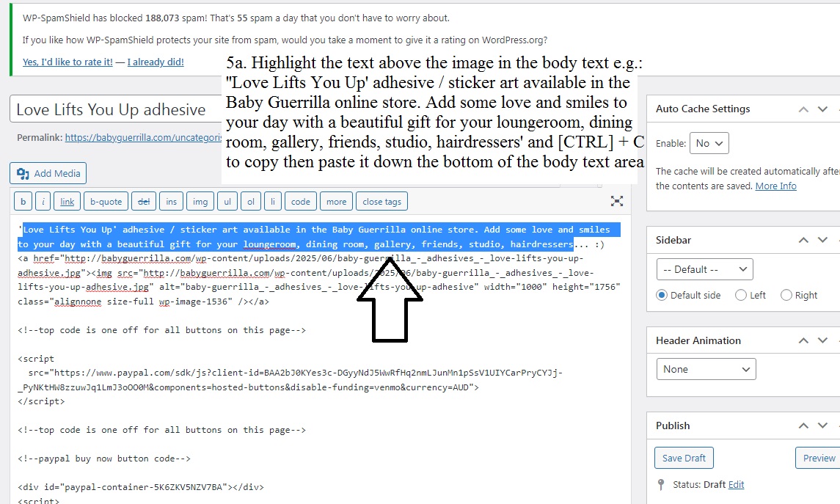The height and width of the screenshot is (504, 840).
Task: Insert bold tag with the b button
Action: (x=23, y=202)
